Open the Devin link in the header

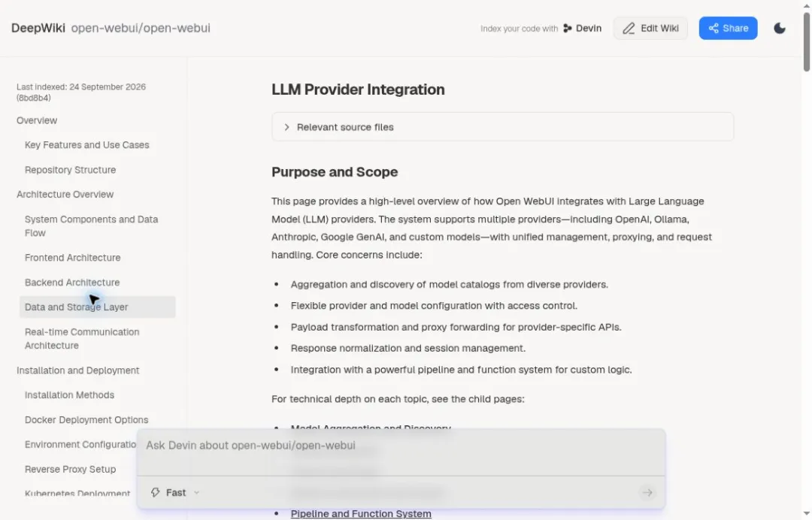582,28
